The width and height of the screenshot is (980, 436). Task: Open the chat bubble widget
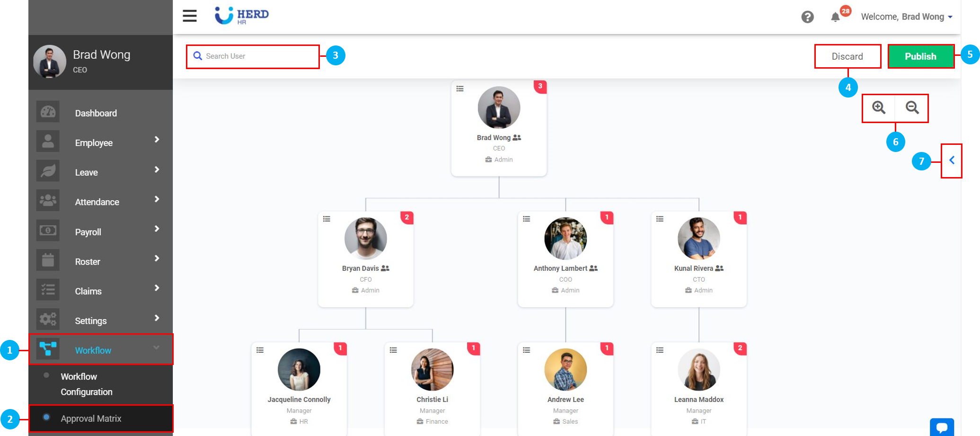coord(942,427)
